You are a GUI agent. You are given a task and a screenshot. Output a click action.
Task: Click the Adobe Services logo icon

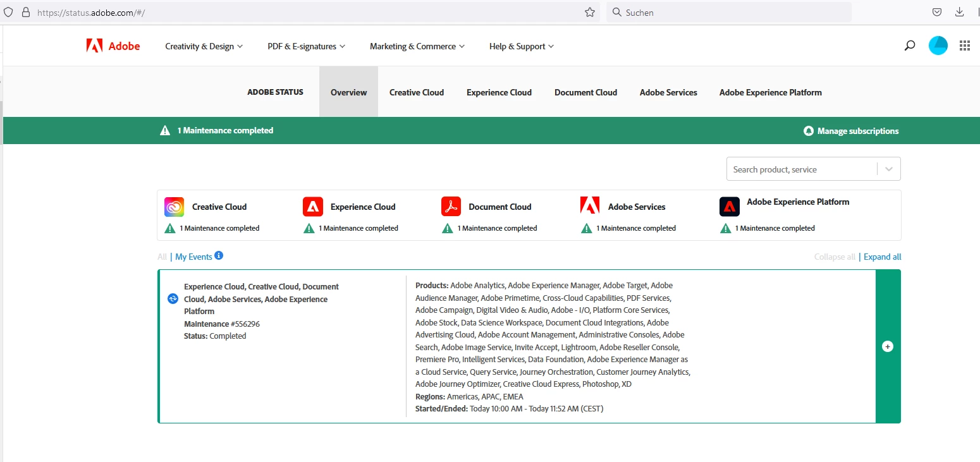pos(590,207)
